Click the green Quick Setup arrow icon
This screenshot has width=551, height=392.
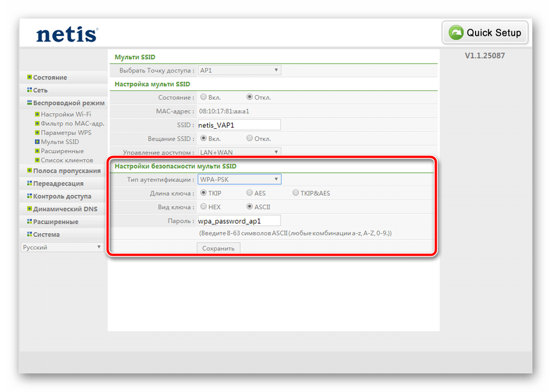[x=455, y=32]
